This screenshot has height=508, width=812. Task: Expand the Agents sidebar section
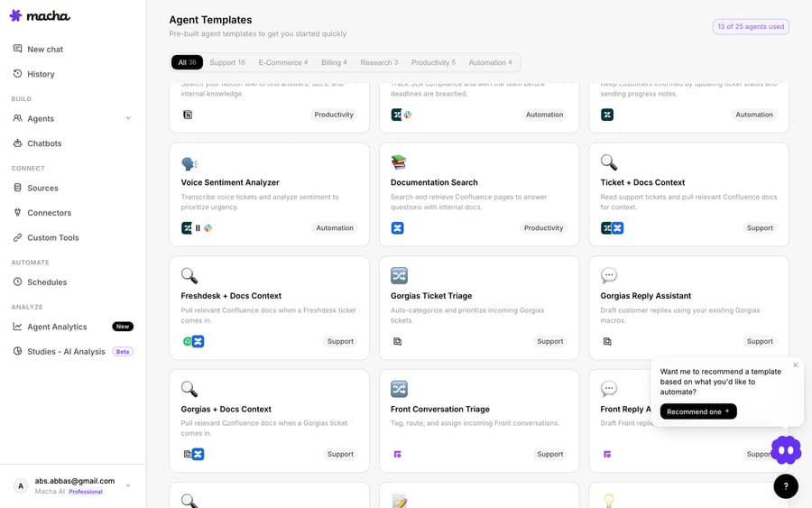click(x=128, y=118)
